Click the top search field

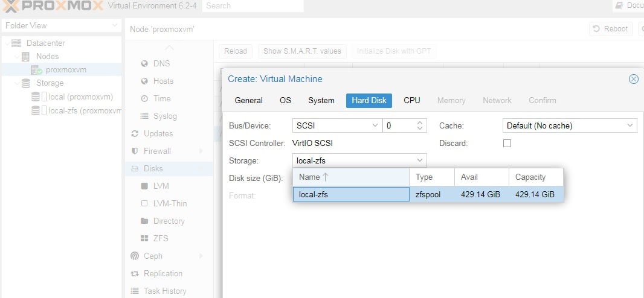point(253,6)
